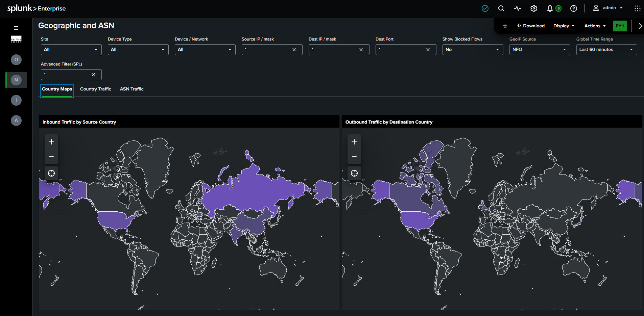The image size is (644, 316).
Task: Zoom out on the Outbound Traffic map
Action: pyautogui.click(x=354, y=156)
